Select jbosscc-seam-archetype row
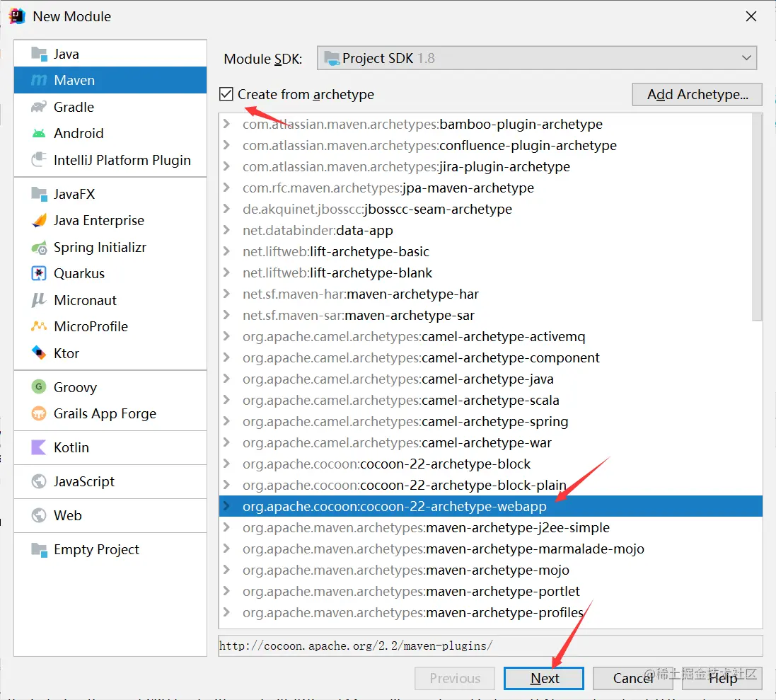This screenshot has height=700, width=776. click(x=490, y=209)
